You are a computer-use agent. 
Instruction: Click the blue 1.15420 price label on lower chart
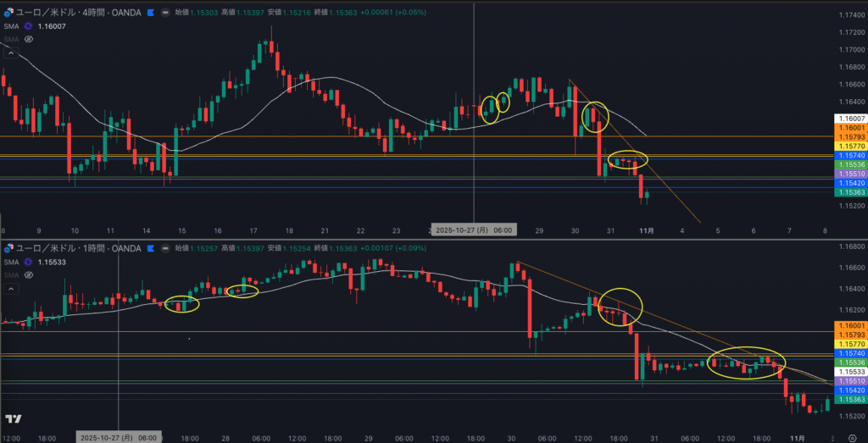tap(850, 390)
